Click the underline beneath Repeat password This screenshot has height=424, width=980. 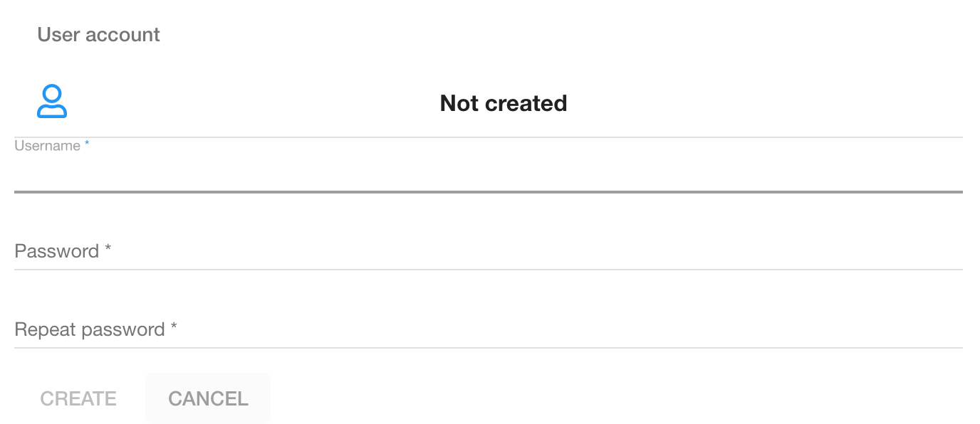click(489, 348)
